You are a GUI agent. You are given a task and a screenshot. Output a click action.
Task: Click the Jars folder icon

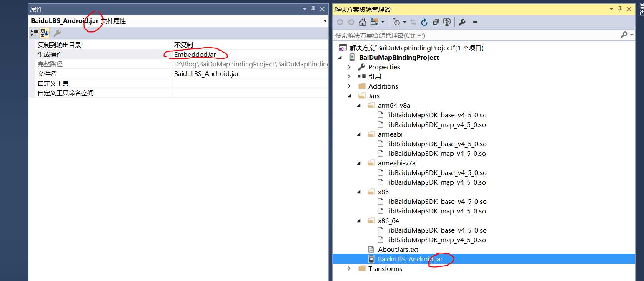pos(362,96)
